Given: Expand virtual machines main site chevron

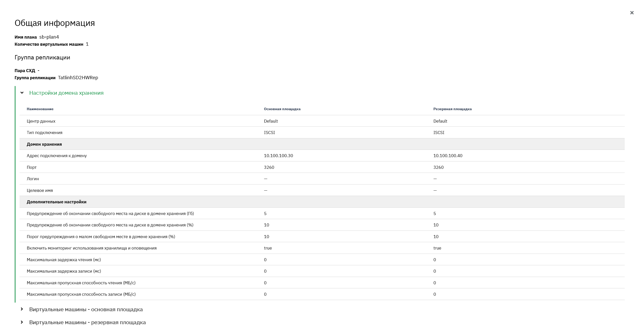Looking at the screenshot, I should (22, 309).
